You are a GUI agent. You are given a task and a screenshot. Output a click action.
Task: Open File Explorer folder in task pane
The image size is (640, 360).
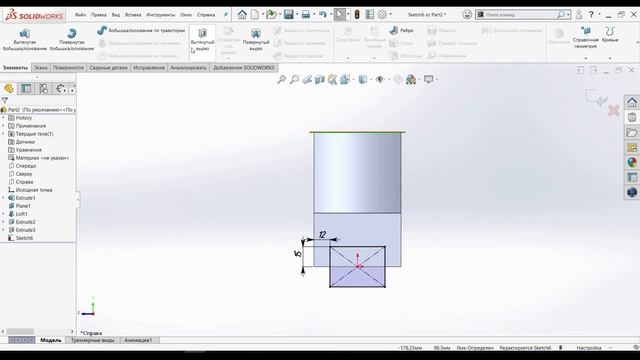[632, 133]
